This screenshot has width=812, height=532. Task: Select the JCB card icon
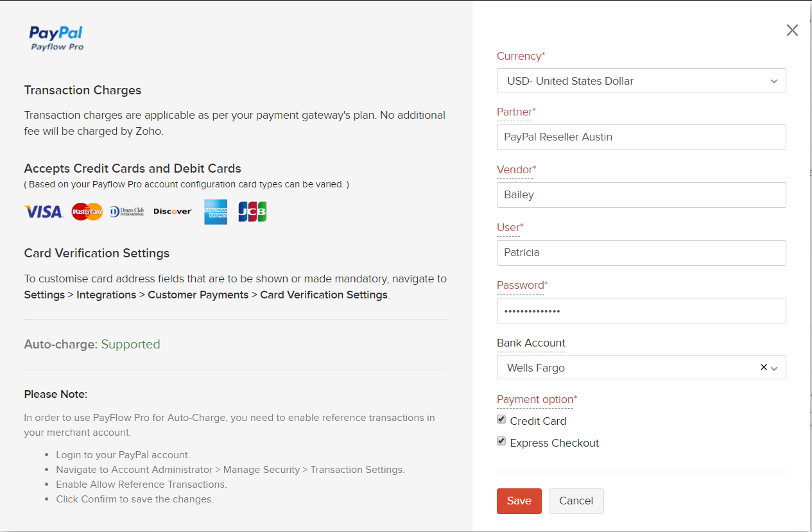tap(252, 212)
